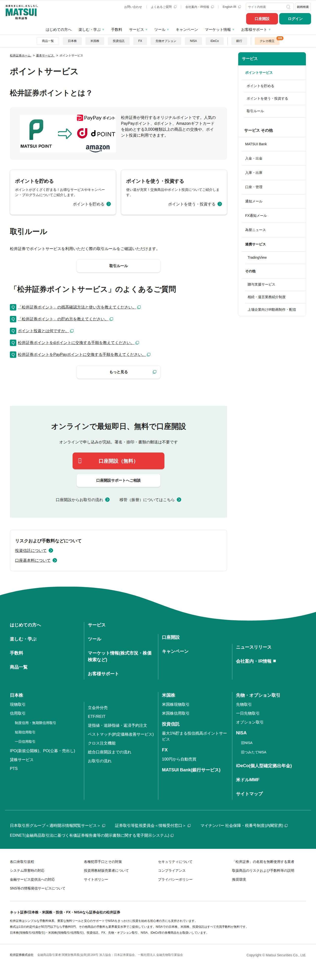316x980 pixels.
Task: Click the external icon after 日本取引所グループ link
Action: [x=103, y=826]
